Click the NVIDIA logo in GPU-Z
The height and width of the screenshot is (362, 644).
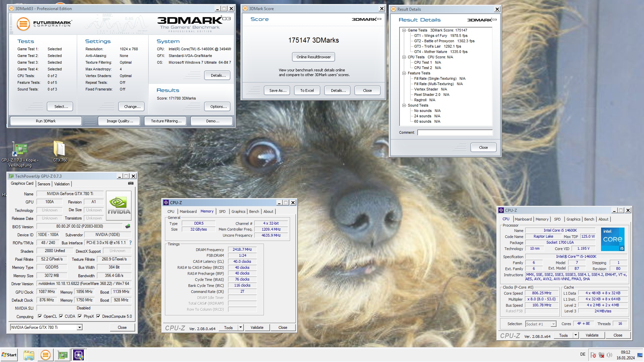tap(119, 205)
